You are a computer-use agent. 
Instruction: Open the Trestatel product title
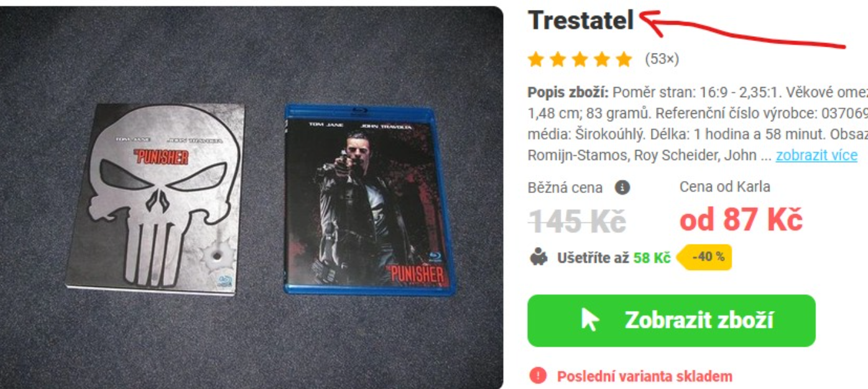pos(581,21)
